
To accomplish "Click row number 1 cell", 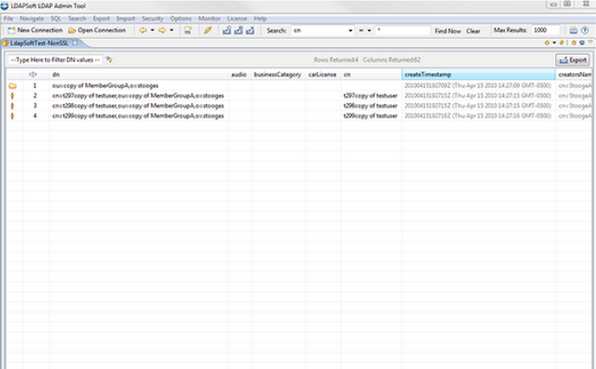I will [35, 86].
